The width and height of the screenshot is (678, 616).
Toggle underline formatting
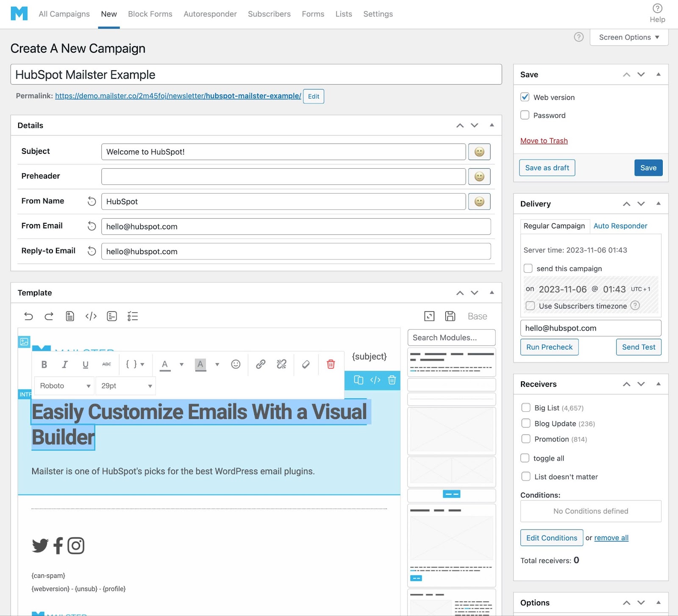[86, 364]
